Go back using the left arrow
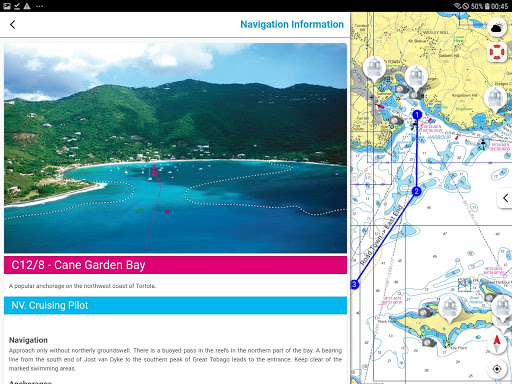The image size is (512, 384). pos(13,24)
